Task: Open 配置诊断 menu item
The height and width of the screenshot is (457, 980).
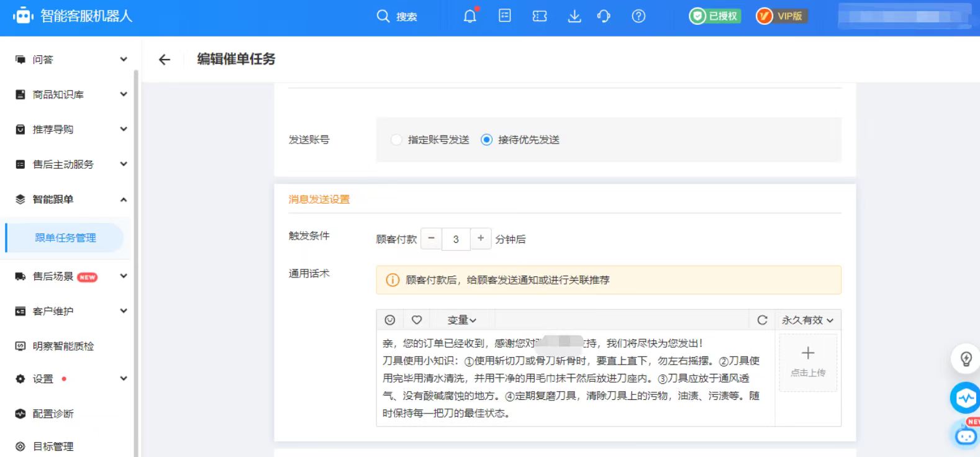Action: point(53,414)
